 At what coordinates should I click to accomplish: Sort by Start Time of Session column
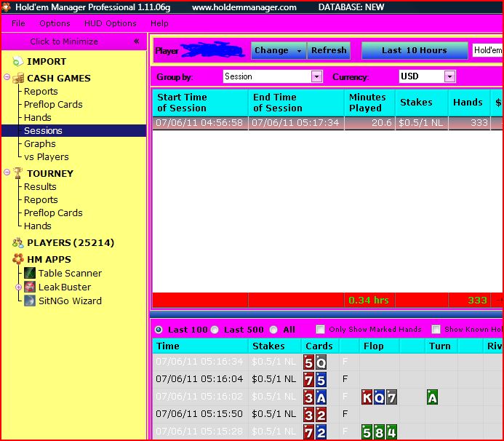click(x=200, y=103)
